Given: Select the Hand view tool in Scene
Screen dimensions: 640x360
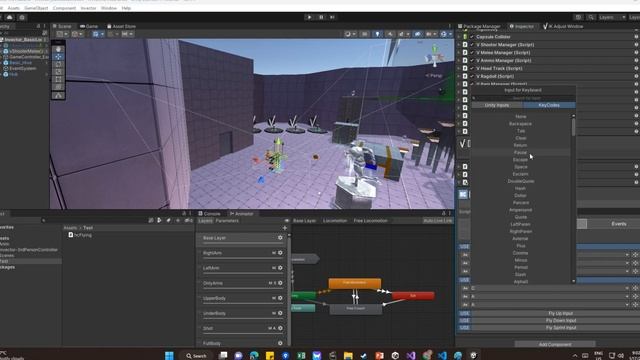Looking at the screenshot, I should (x=58, y=49).
